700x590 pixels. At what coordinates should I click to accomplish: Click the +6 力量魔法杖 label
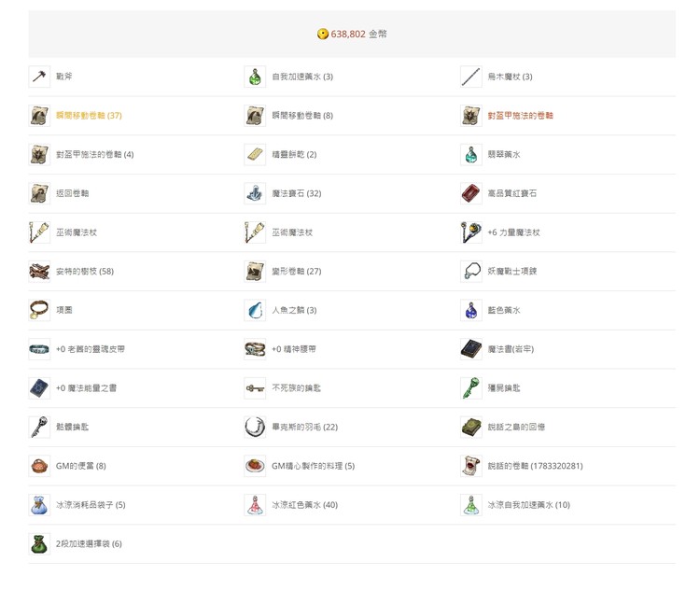(514, 232)
